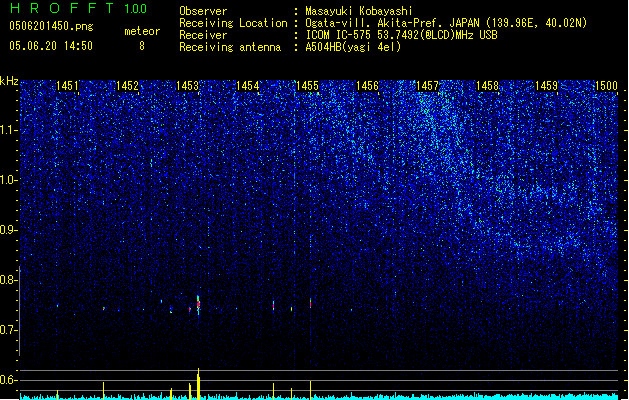
Task: Select the ICOM IC-575 53.7492 MHz receiver text
Action: tap(402, 35)
